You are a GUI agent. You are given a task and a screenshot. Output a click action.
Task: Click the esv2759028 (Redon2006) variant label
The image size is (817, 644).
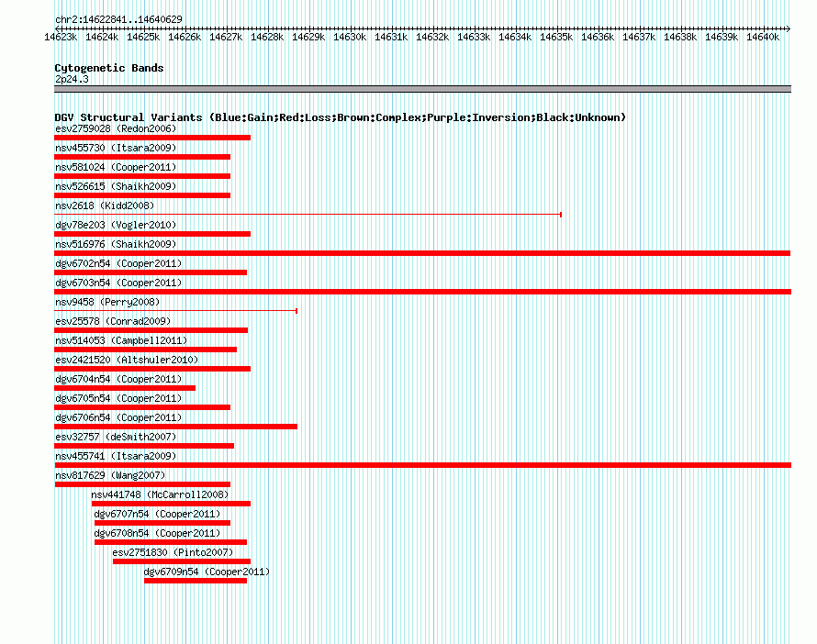click(x=116, y=128)
